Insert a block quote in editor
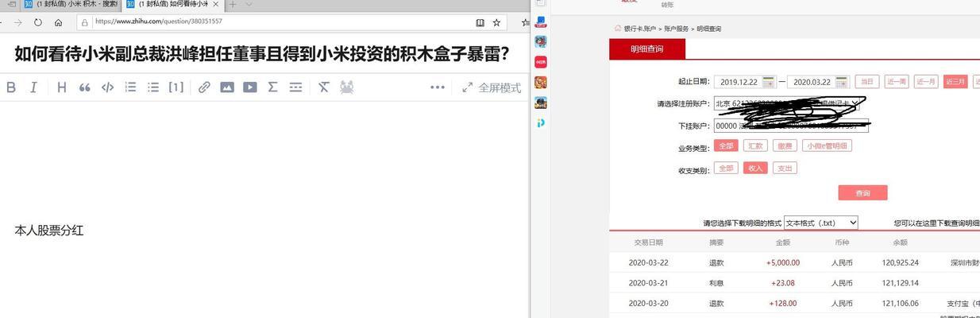The image size is (980, 318). point(84,87)
